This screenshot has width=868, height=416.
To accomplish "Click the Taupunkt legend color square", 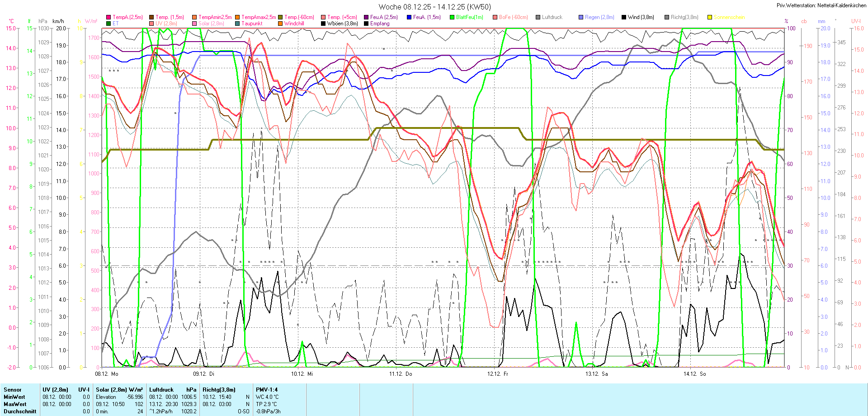I will tap(237, 24).
